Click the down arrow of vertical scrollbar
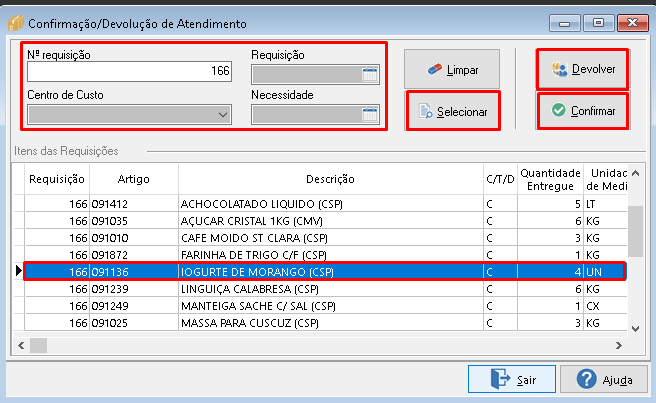The width and height of the screenshot is (656, 403). point(636,329)
